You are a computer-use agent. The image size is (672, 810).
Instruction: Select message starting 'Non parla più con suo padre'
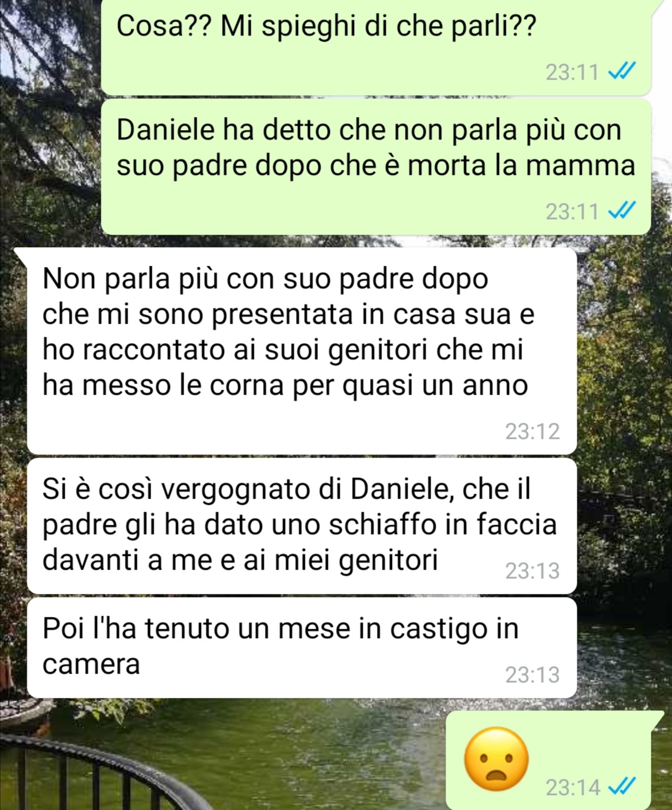302,351
